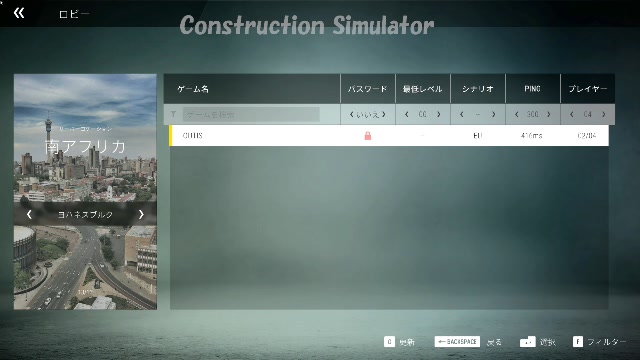Image resolution: width=640 pixels, height=360 pixels.
Task: Click the 416ms ping value
Action: coord(532,136)
